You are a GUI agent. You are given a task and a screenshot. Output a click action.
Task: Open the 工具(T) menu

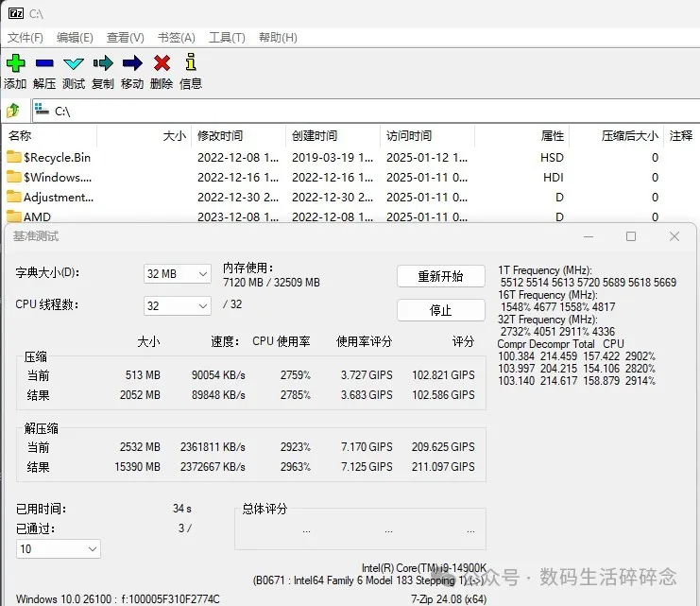point(227,38)
